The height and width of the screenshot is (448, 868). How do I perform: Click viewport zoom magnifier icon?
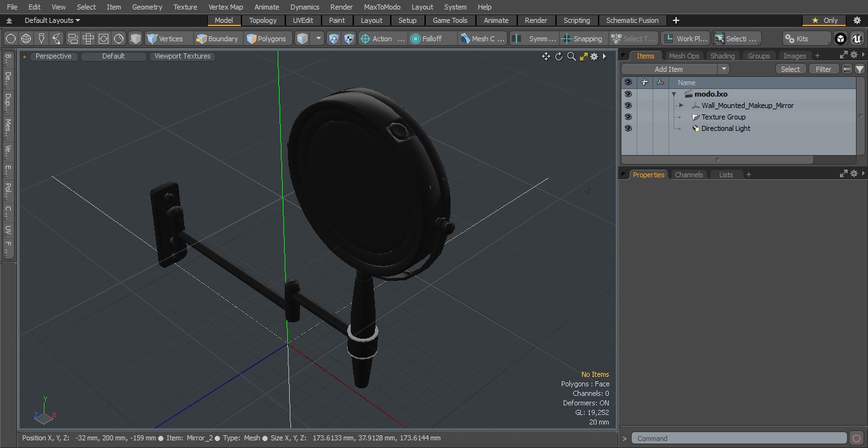click(x=571, y=57)
